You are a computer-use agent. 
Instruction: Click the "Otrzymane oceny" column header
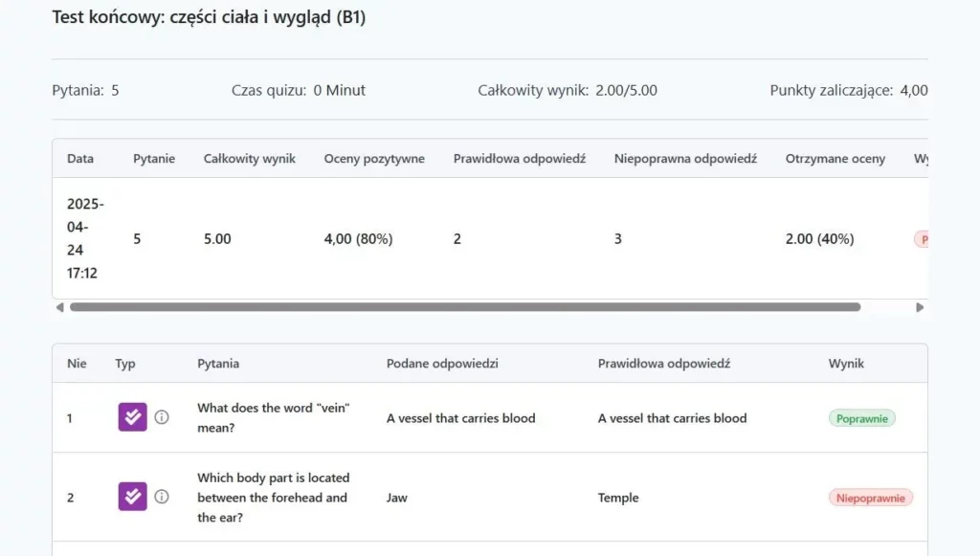(x=835, y=159)
